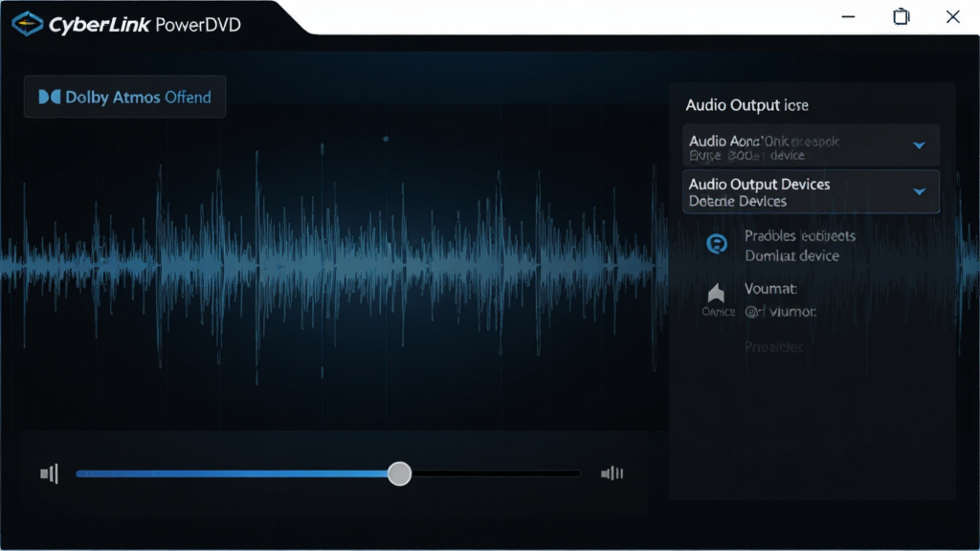Image resolution: width=980 pixels, height=551 pixels.
Task: Select the Audio Output Devices combo box
Action: [x=812, y=191]
